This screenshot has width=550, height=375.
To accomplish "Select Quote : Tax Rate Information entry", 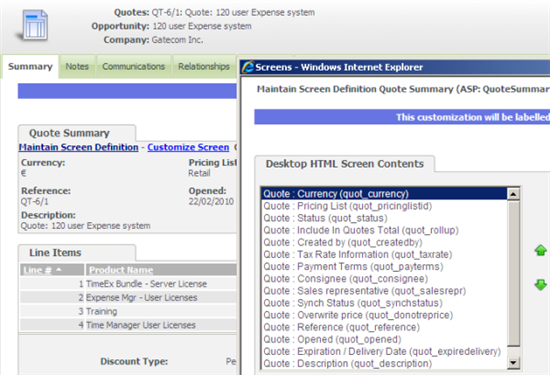I will (x=384, y=254).
